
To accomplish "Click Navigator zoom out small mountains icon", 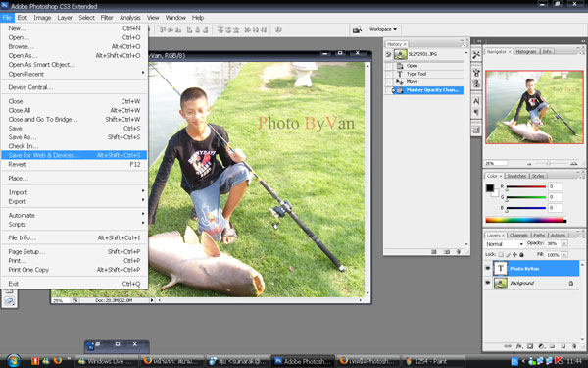I will (529, 164).
